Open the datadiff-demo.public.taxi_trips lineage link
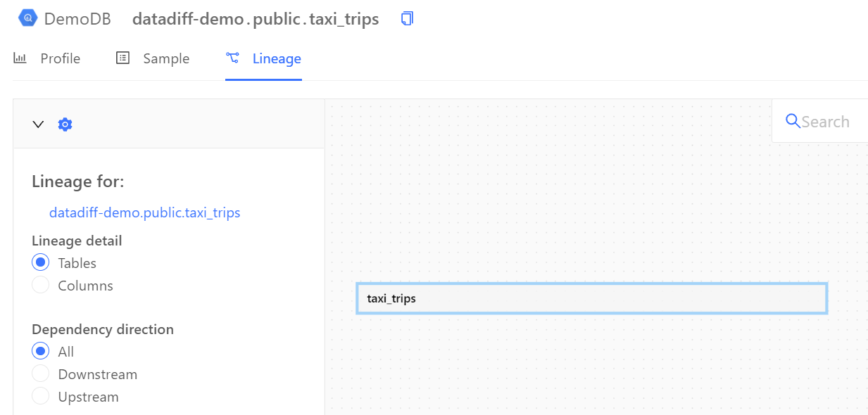 (x=144, y=212)
